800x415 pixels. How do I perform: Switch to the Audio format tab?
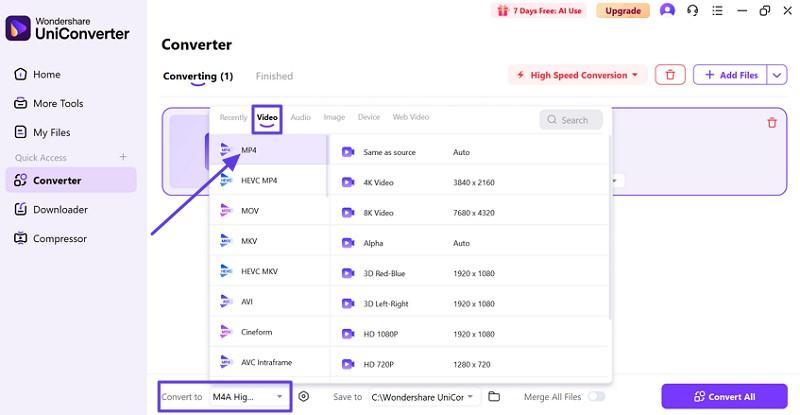point(301,117)
